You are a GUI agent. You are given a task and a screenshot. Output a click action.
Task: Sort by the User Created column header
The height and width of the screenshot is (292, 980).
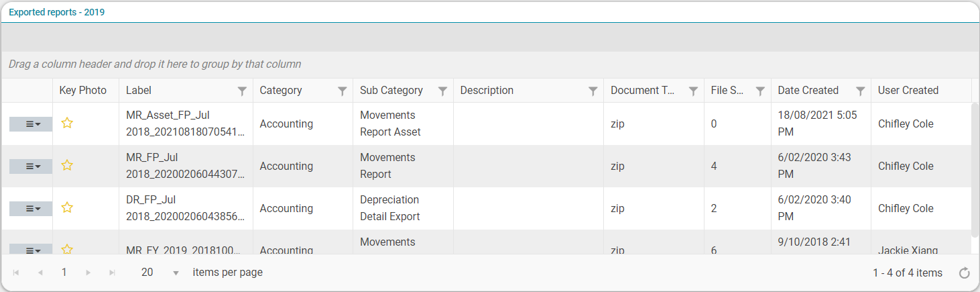pyautogui.click(x=908, y=91)
